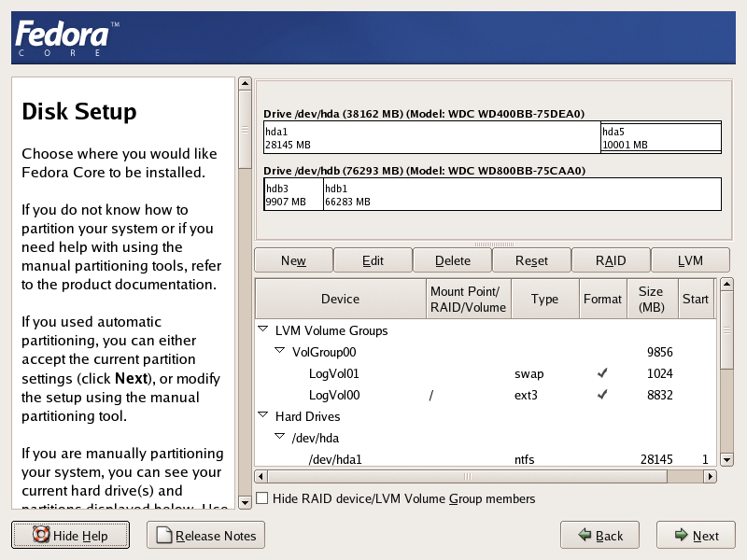Go Back to the previous step
747x560 pixels.
[x=599, y=535]
